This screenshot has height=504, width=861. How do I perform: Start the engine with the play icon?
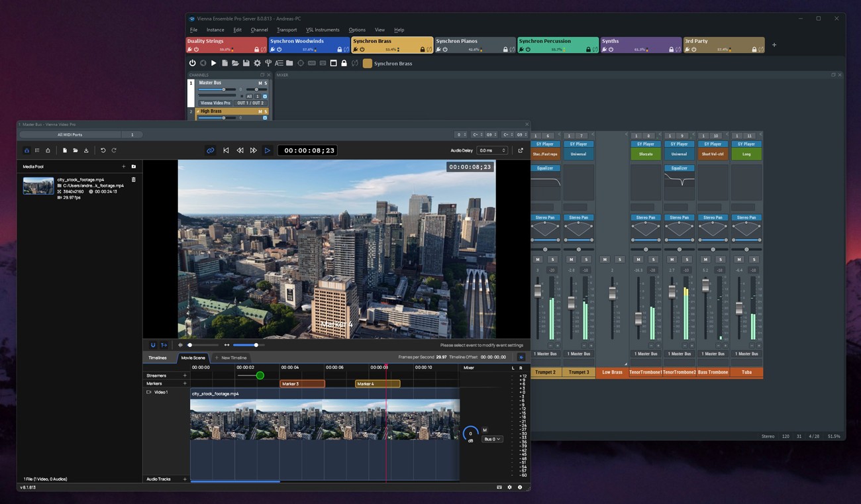[x=213, y=63]
